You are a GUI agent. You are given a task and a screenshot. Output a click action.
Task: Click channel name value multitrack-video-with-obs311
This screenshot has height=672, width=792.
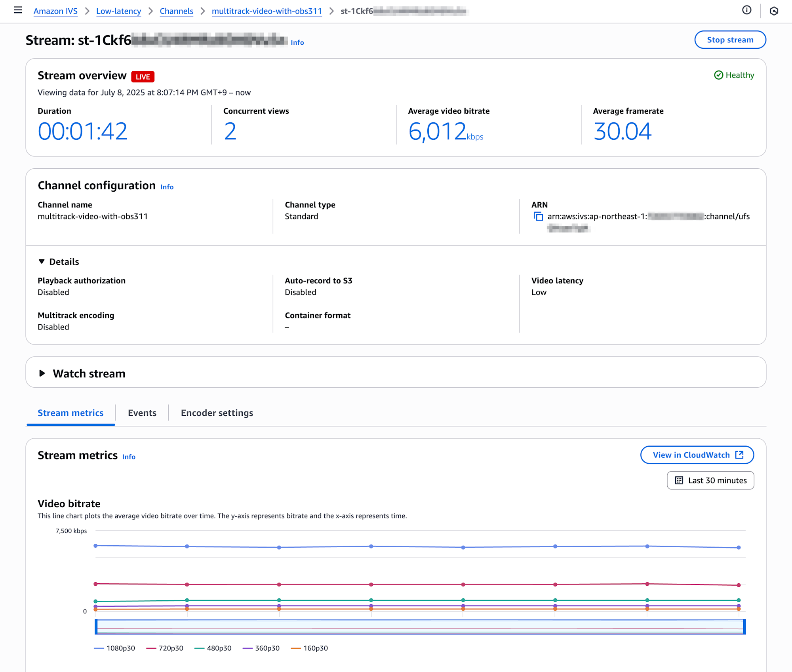[x=93, y=217]
